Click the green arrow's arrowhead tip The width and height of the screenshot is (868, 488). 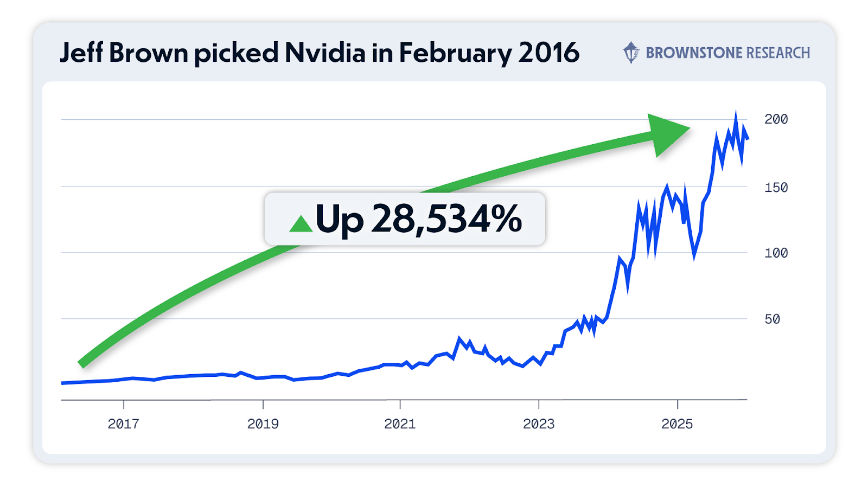point(688,129)
